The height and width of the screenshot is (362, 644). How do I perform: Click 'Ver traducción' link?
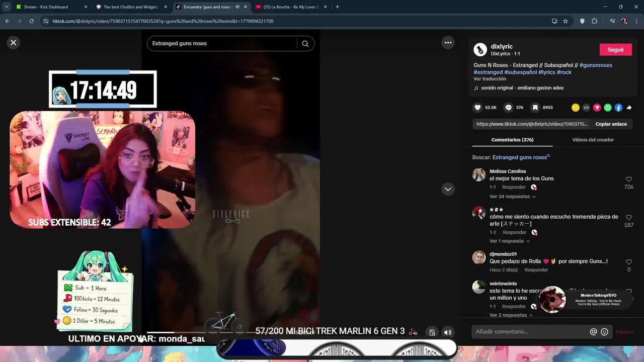click(x=490, y=79)
